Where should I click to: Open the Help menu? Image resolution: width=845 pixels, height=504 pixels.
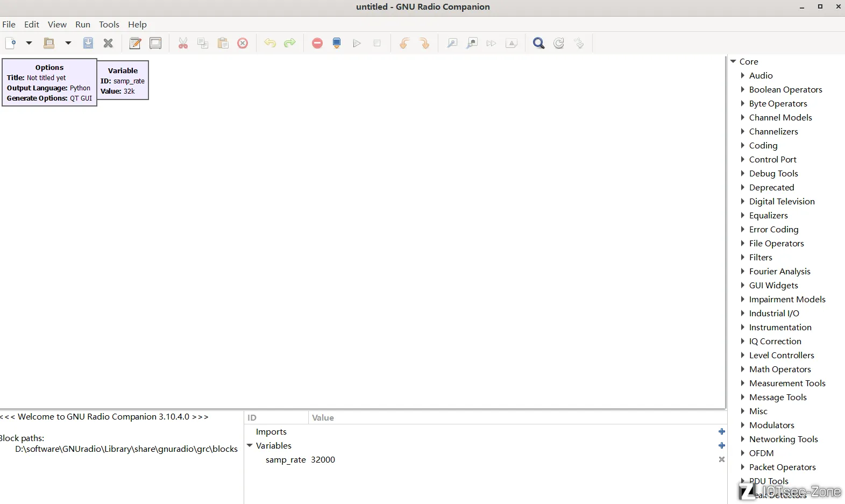137,24
